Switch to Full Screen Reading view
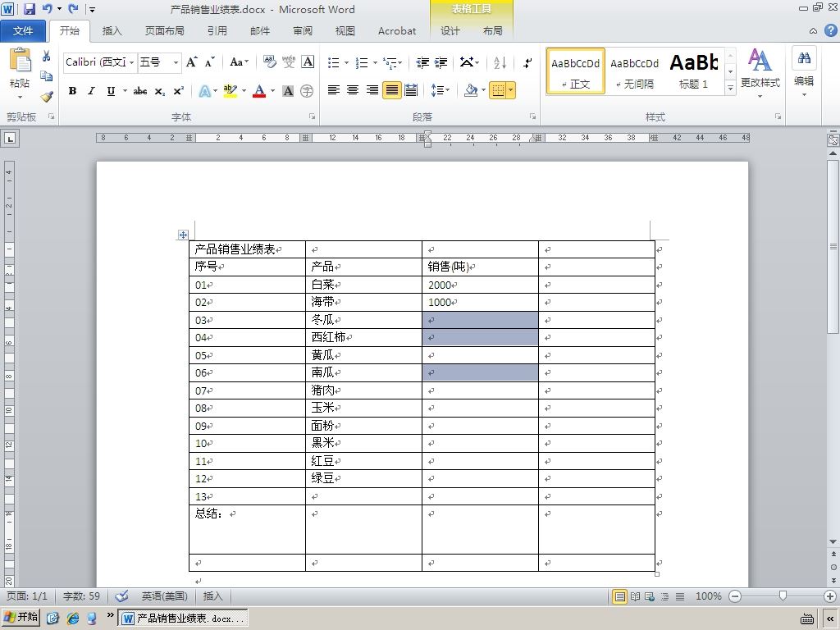 click(x=636, y=596)
